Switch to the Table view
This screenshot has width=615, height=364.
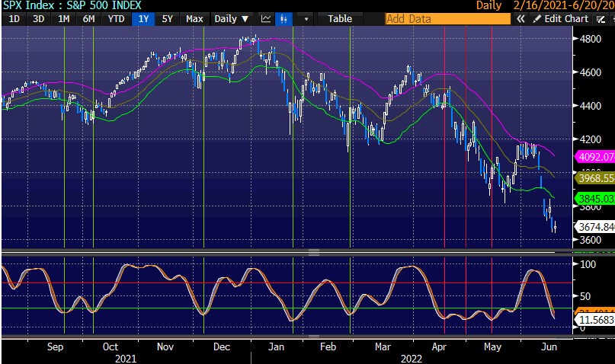[x=340, y=18]
